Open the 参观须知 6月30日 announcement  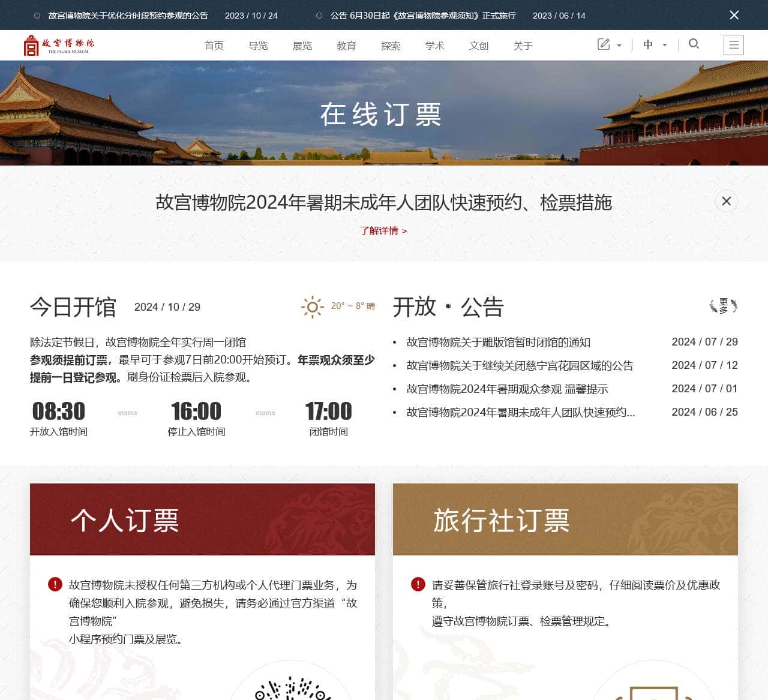[423, 16]
